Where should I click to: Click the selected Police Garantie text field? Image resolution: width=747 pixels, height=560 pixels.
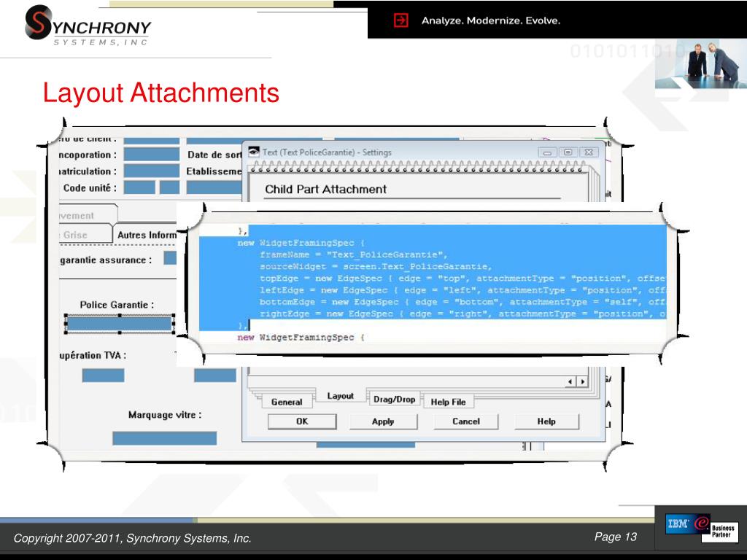tap(120, 324)
